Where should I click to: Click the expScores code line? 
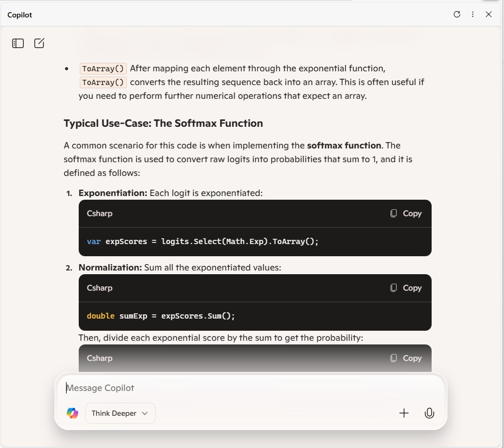click(203, 241)
